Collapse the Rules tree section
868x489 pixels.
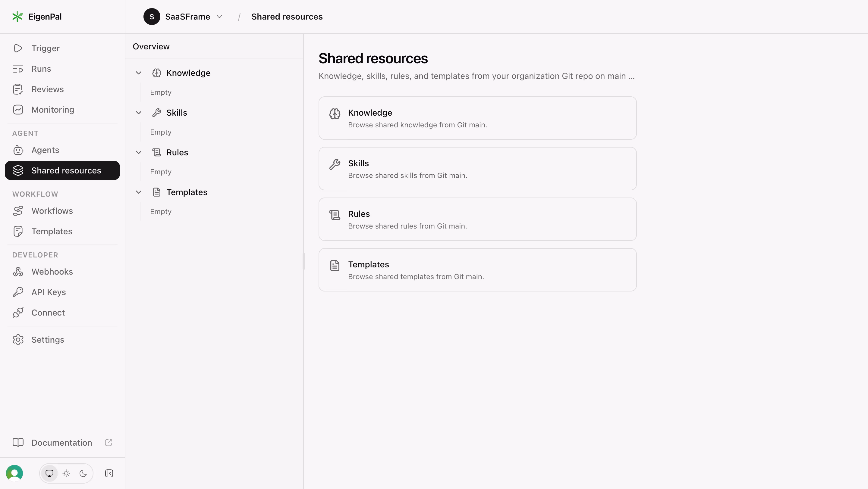(139, 152)
